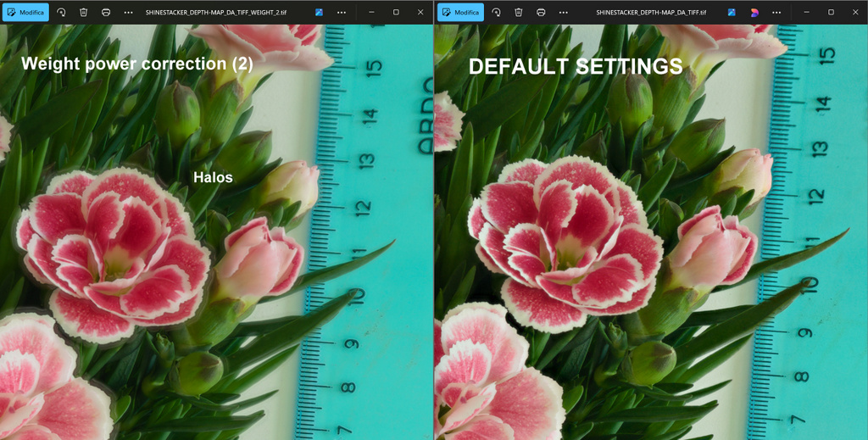Minimize the WEIGHT_2.tif window
The width and height of the screenshot is (868, 440).
pyautogui.click(x=372, y=12)
